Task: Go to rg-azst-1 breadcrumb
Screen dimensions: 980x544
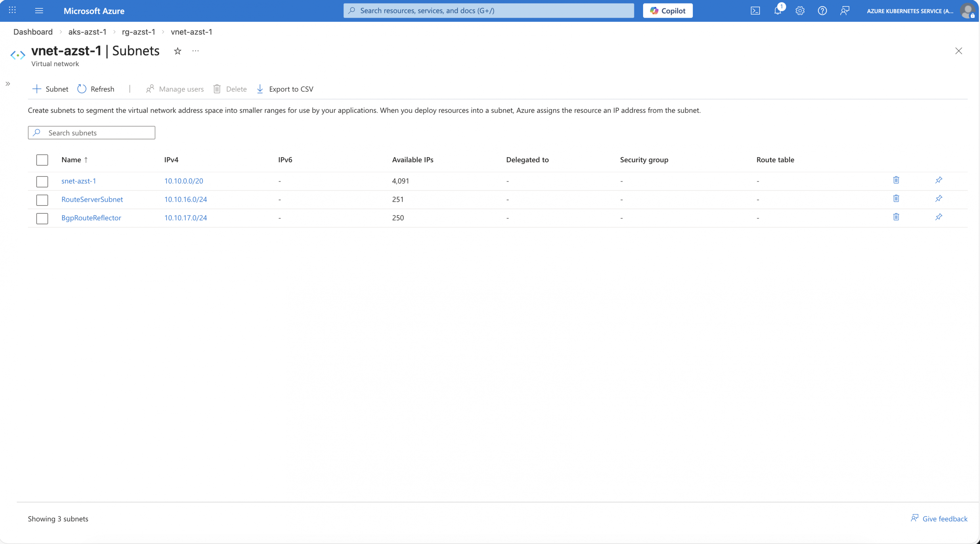Action: (x=139, y=32)
